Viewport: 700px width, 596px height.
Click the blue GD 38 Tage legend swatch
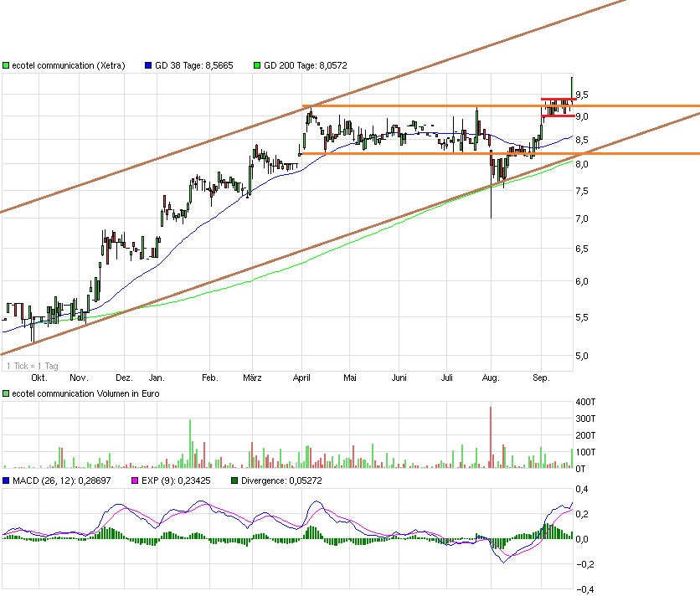[149, 65]
